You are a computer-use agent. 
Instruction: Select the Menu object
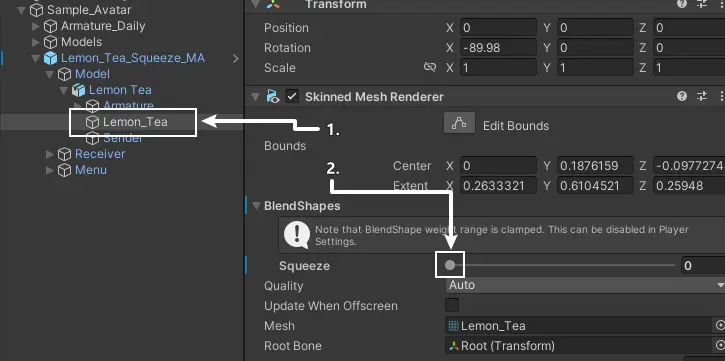[x=91, y=170]
